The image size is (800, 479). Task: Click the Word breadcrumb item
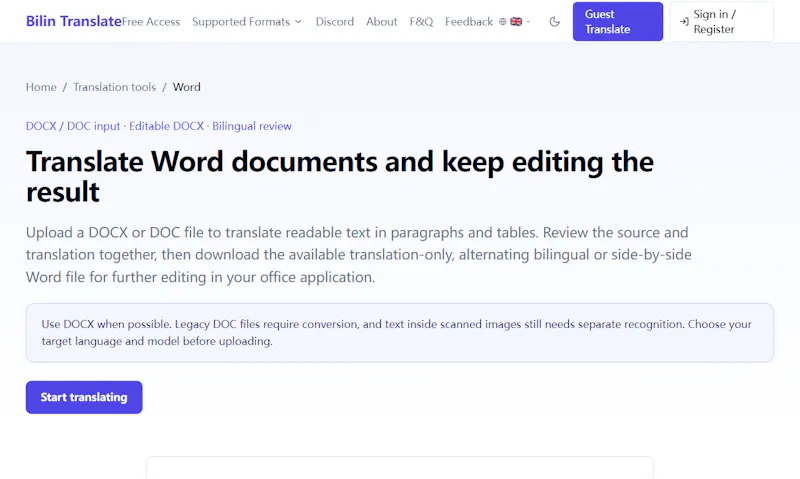click(187, 87)
